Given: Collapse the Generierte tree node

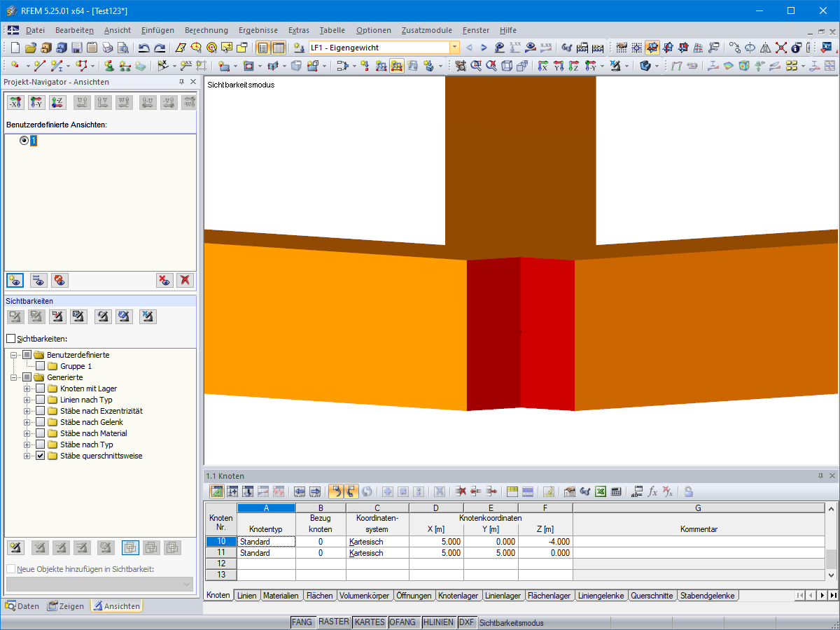Looking at the screenshot, I should tap(14, 377).
